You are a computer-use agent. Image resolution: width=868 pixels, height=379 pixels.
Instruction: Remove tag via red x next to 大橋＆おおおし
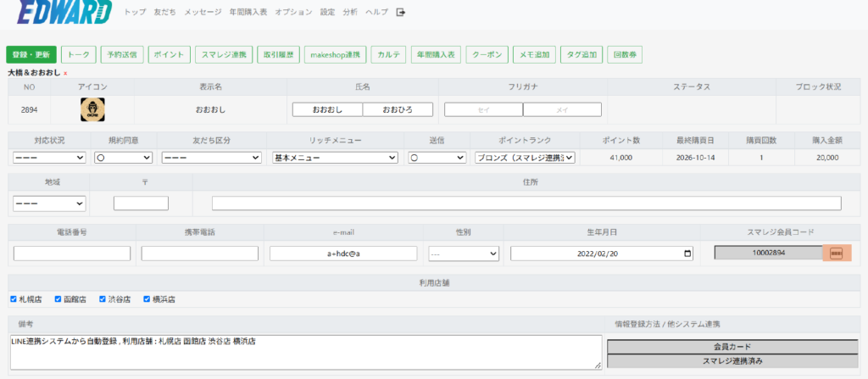[x=65, y=73]
